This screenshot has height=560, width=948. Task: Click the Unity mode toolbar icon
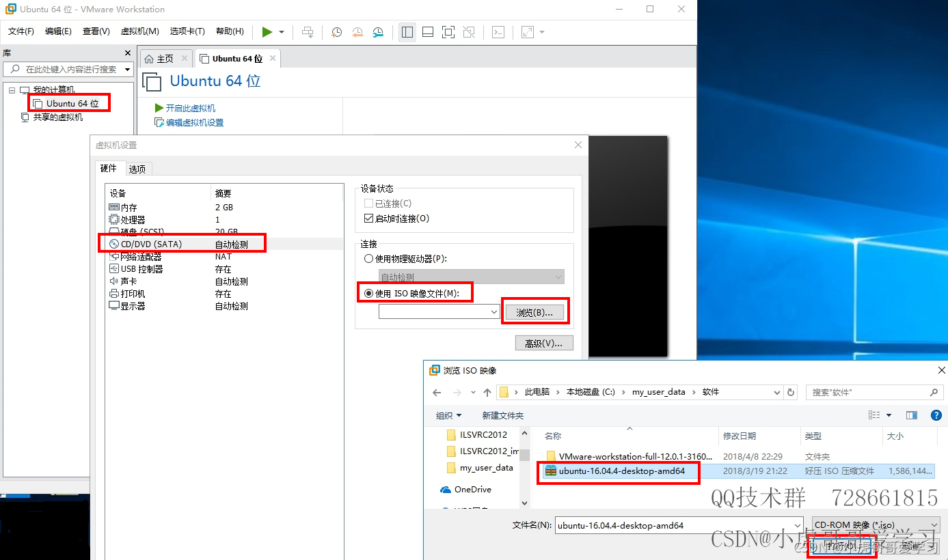pyautogui.click(x=469, y=31)
